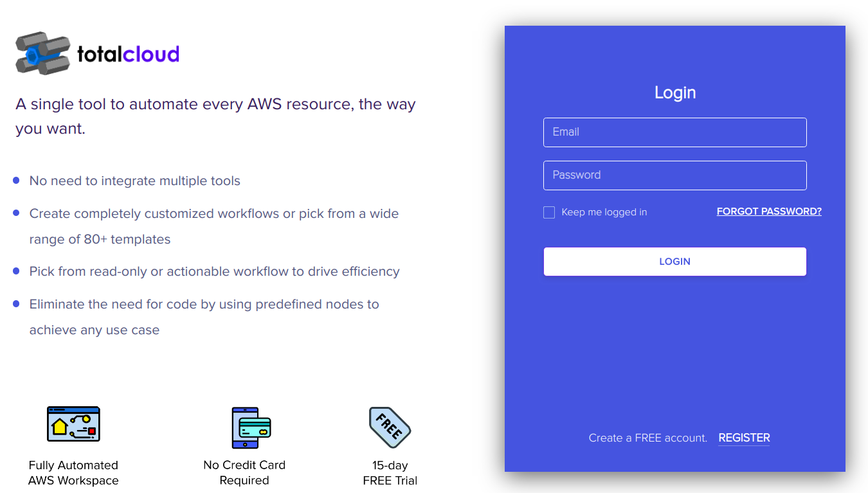Focus the Password input field
Viewport: 868px width, 493px height.
coord(674,175)
